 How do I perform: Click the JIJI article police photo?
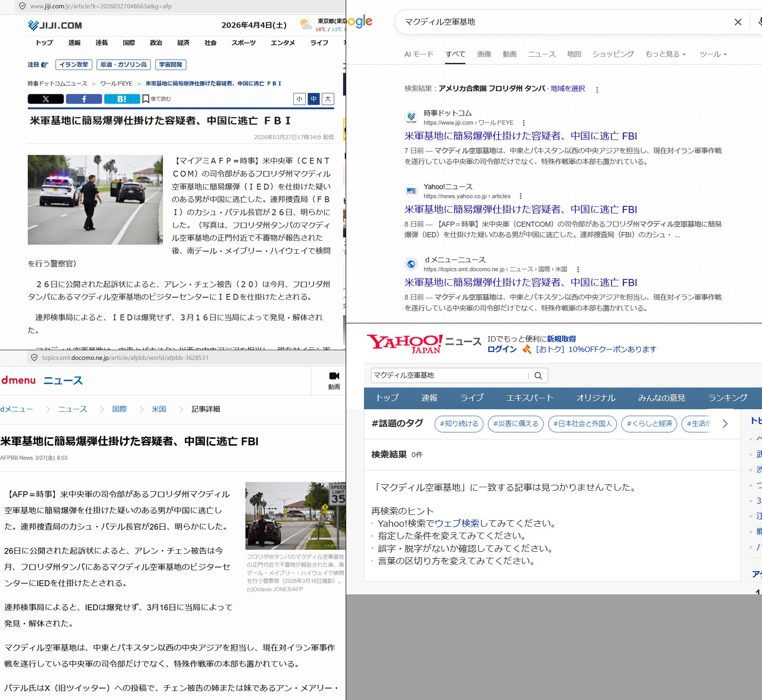pyautogui.click(x=95, y=200)
